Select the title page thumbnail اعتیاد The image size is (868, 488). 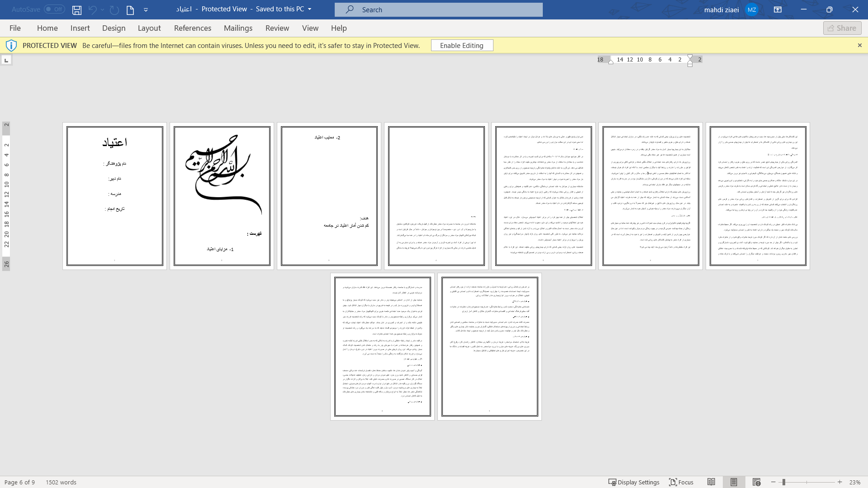click(114, 196)
